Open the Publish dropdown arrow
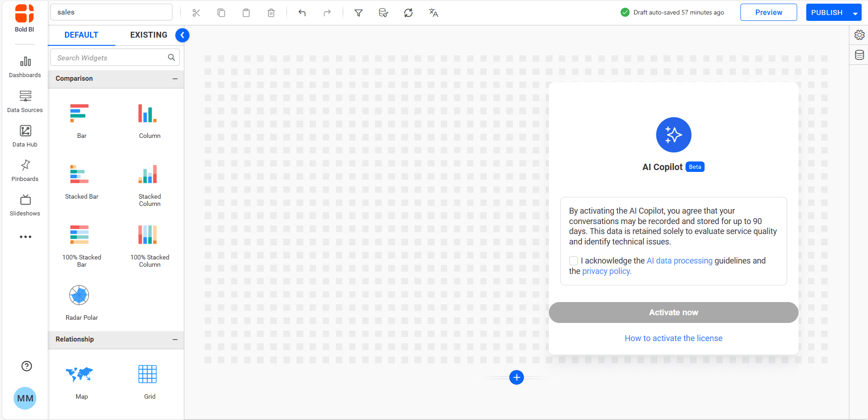868x420 pixels. point(855,13)
